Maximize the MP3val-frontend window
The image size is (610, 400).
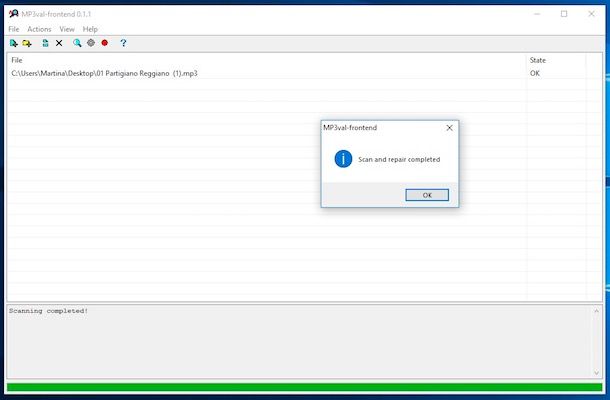[564, 14]
